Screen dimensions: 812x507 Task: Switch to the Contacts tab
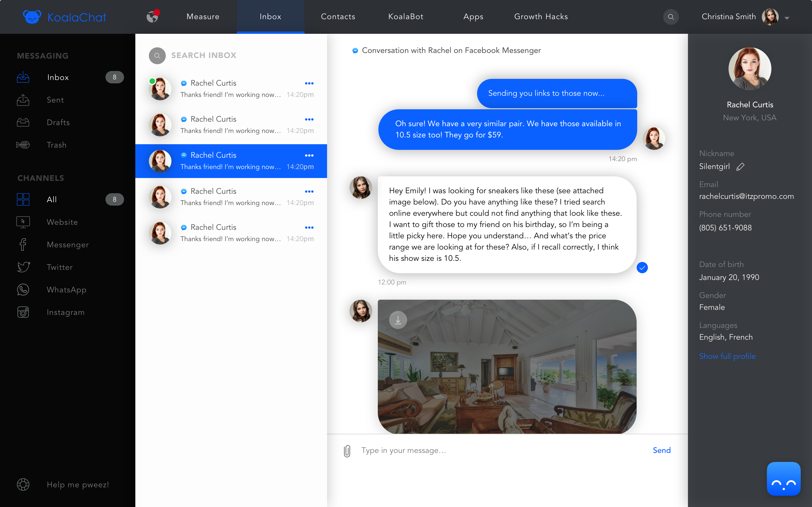[338, 16]
